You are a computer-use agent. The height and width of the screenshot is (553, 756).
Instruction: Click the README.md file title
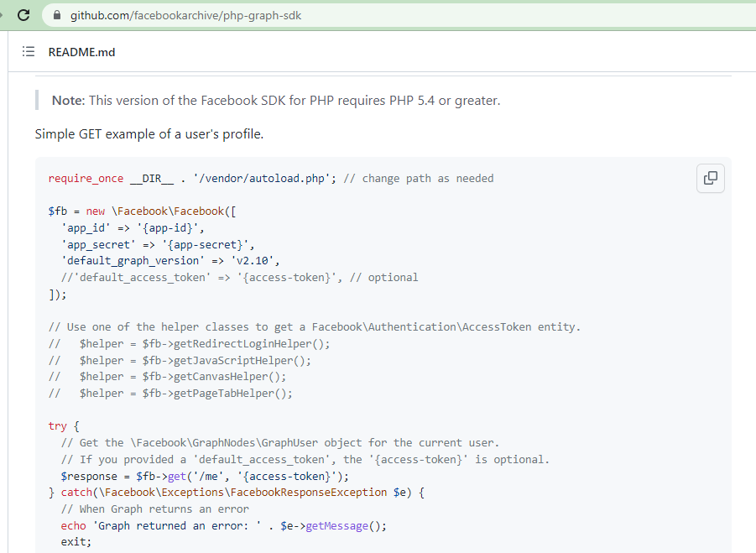(81, 52)
